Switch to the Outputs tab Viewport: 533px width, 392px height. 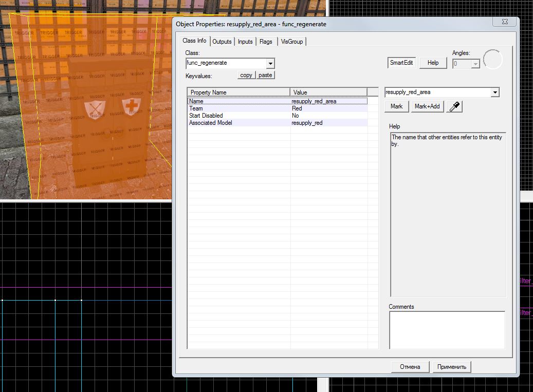[222, 42]
